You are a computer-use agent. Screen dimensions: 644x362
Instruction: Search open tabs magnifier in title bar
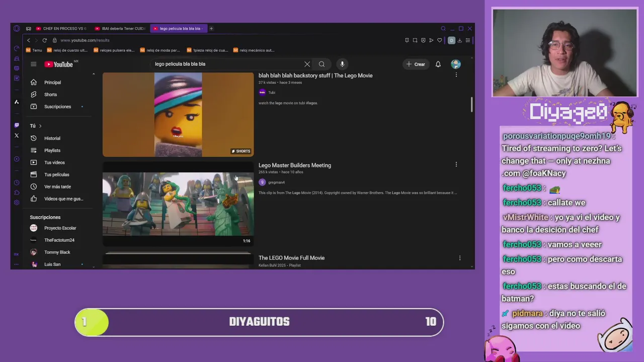[443, 29]
